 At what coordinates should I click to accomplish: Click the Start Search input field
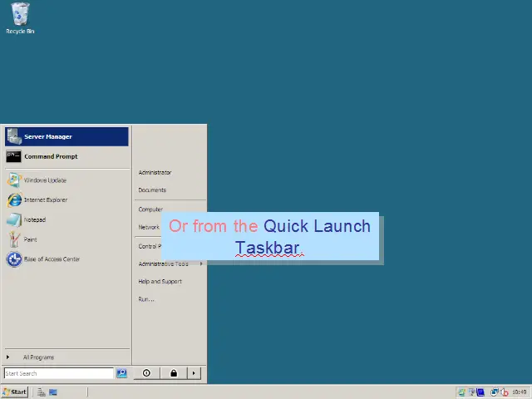click(58, 373)
